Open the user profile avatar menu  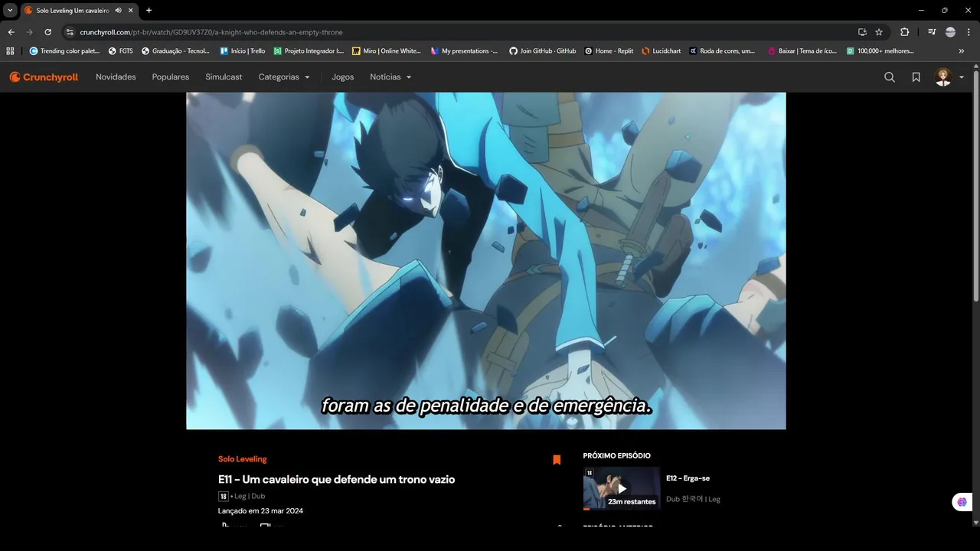pyautogui.click(x=949, y=77)
